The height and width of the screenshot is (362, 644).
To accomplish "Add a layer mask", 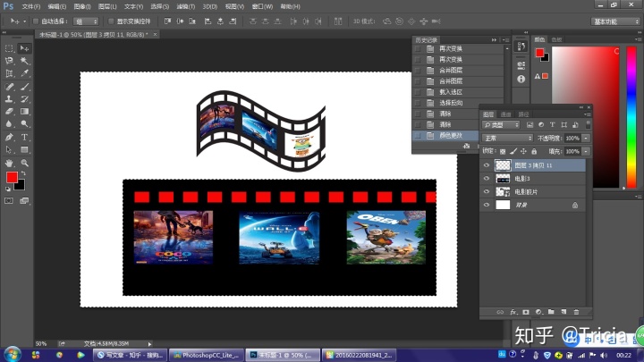I will coord(526,312).
